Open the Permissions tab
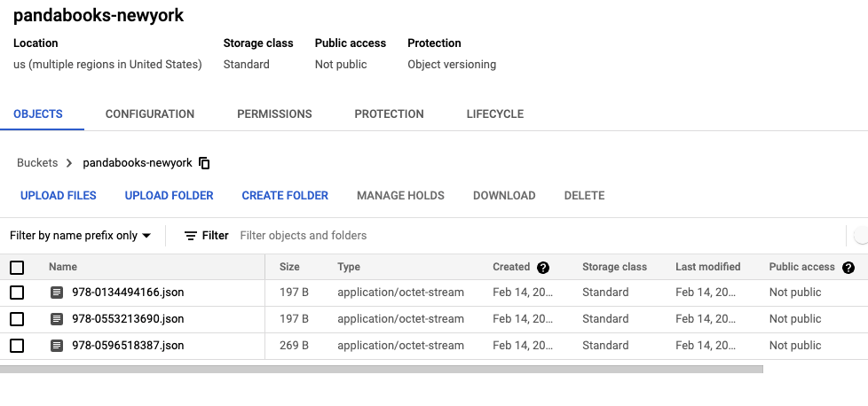The image size is (868, 406). pos(274,114)
